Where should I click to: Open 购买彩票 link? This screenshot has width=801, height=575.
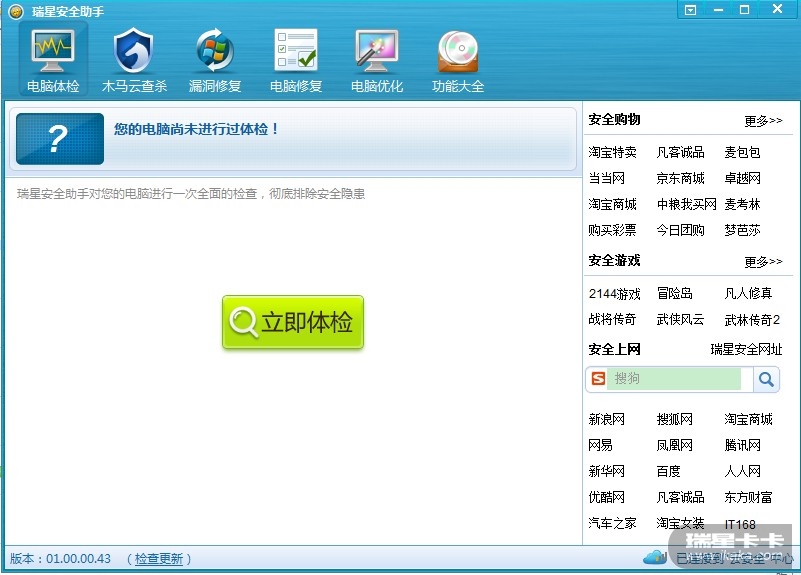point(612,230)
